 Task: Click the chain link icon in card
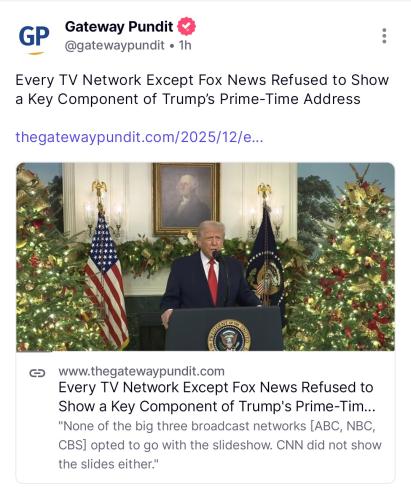tap(37, 373)
